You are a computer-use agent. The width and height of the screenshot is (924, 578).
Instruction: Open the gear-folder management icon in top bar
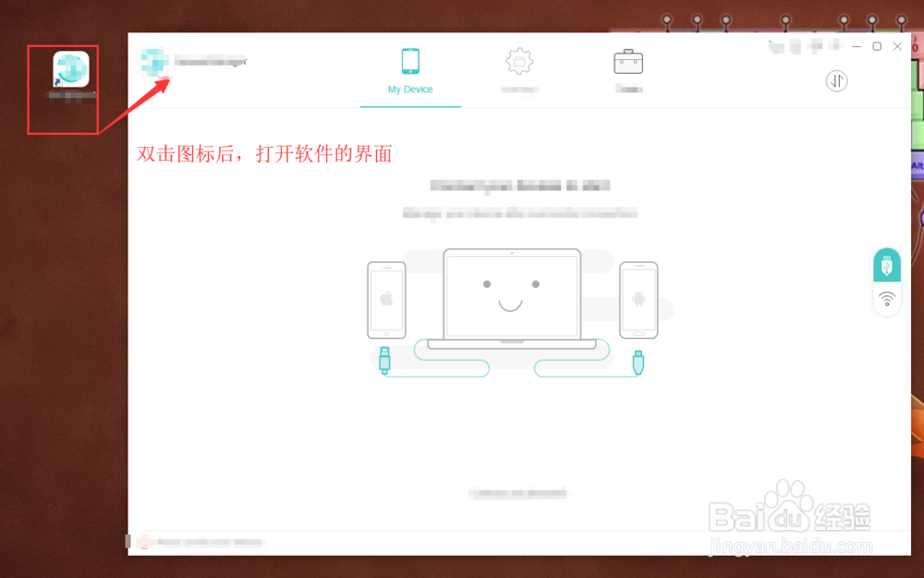coord(519,60)
